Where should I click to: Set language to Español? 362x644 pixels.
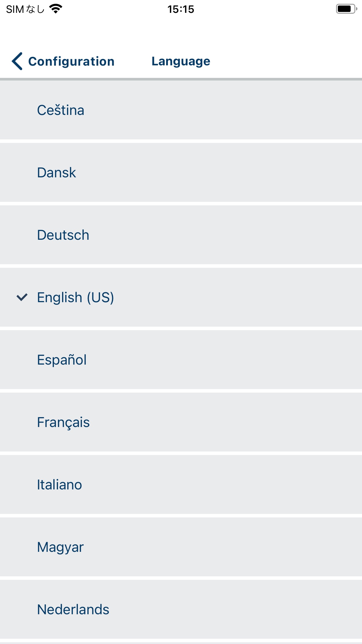181,360
